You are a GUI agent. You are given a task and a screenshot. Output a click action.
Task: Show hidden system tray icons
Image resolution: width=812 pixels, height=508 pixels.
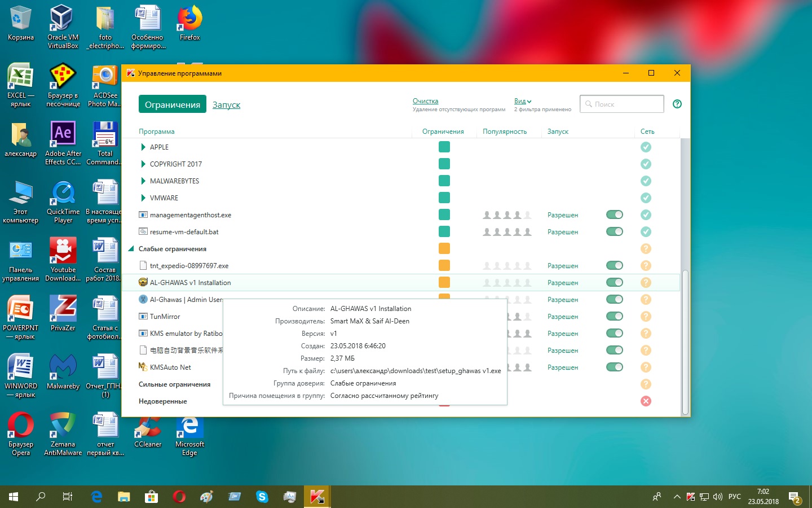[677, 497]
